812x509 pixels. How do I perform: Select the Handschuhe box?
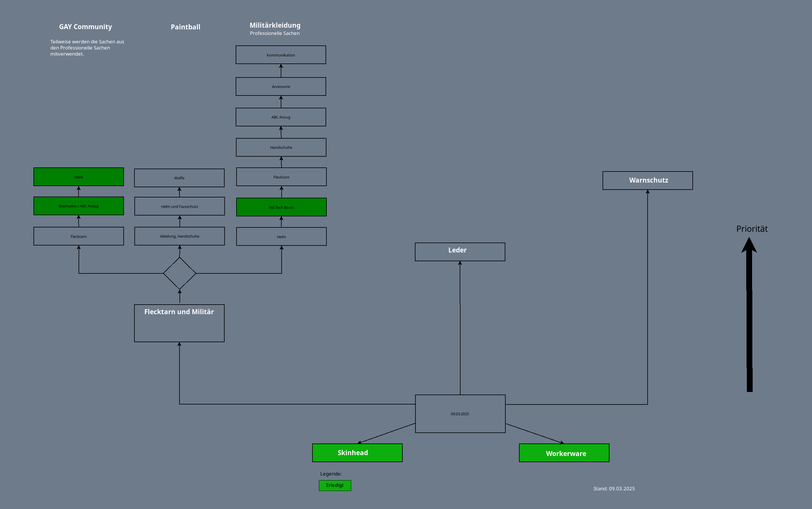tap(281, 147)
